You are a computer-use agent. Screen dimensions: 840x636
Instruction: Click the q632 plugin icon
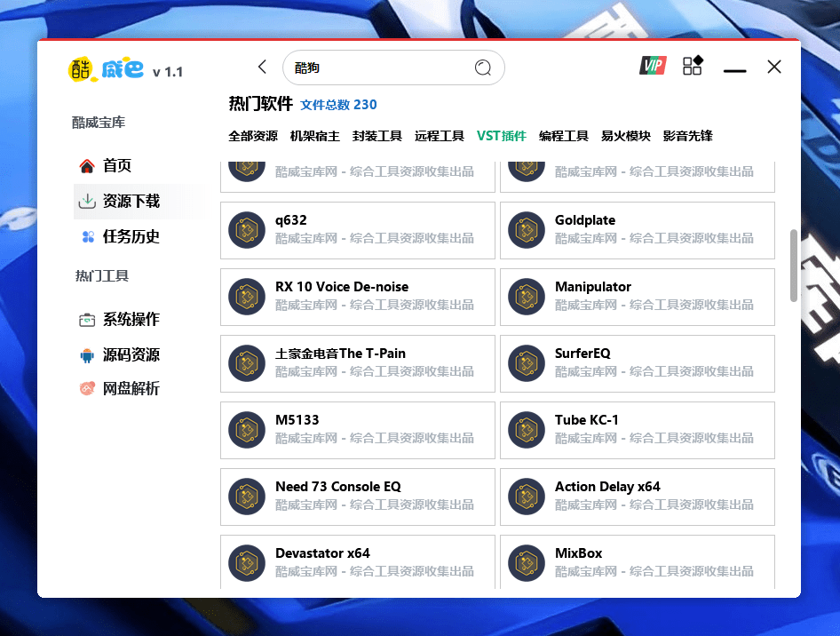pyautogui.click(x=247, y=230)
